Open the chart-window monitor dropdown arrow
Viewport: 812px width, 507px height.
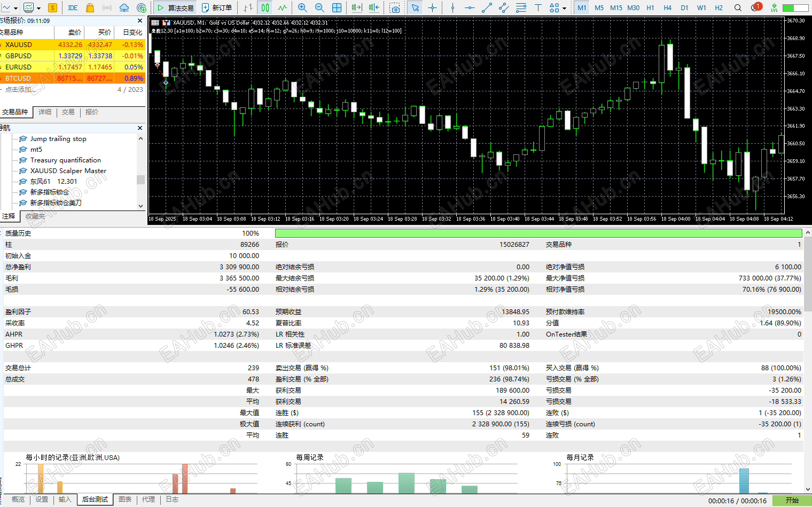point(38,8)
